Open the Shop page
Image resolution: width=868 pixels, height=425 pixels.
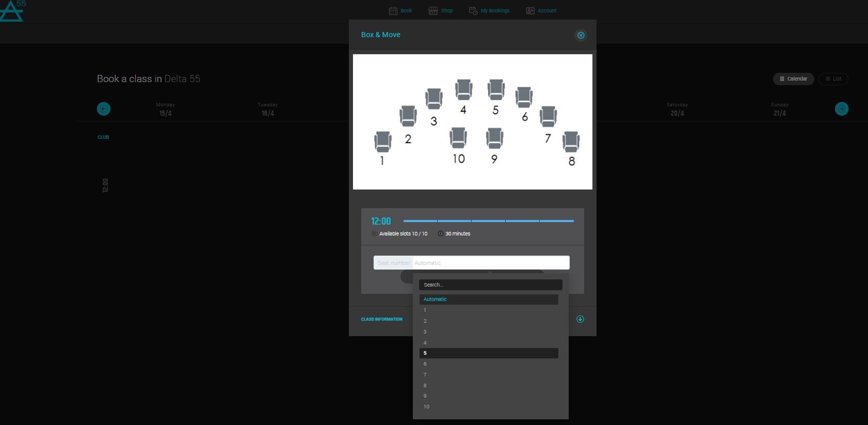tap(441, 11)
